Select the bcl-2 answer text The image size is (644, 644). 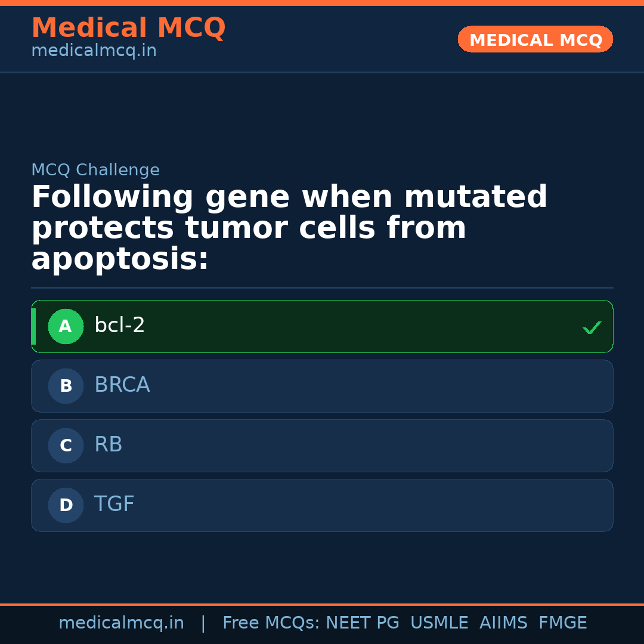120,326
